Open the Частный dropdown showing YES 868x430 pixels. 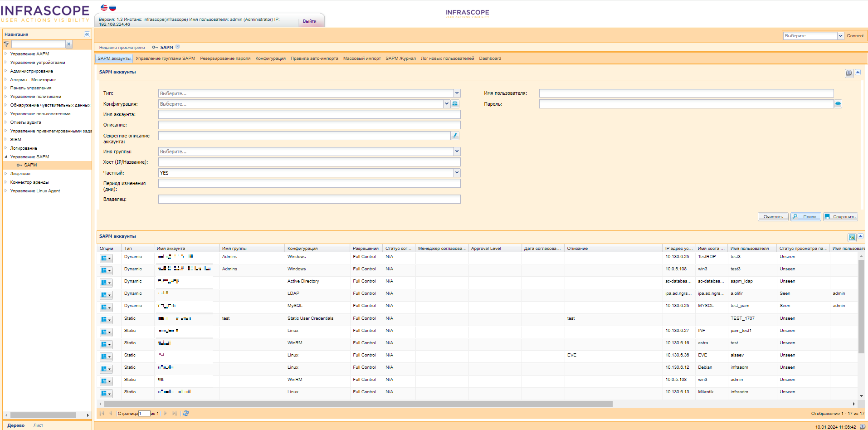(x=457, y=173)
